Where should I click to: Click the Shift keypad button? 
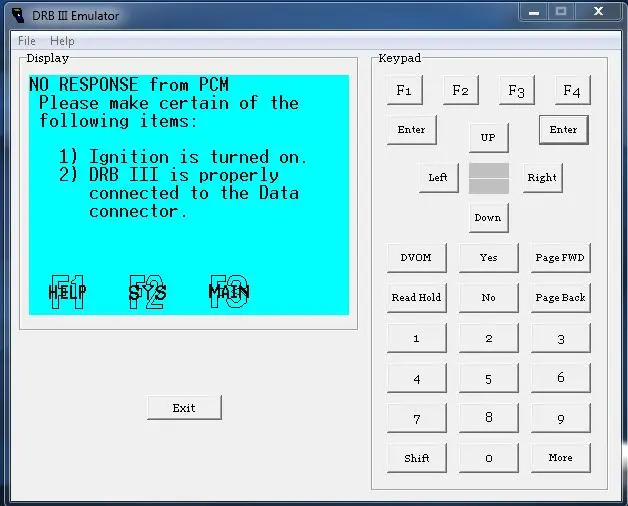point(417,458)
